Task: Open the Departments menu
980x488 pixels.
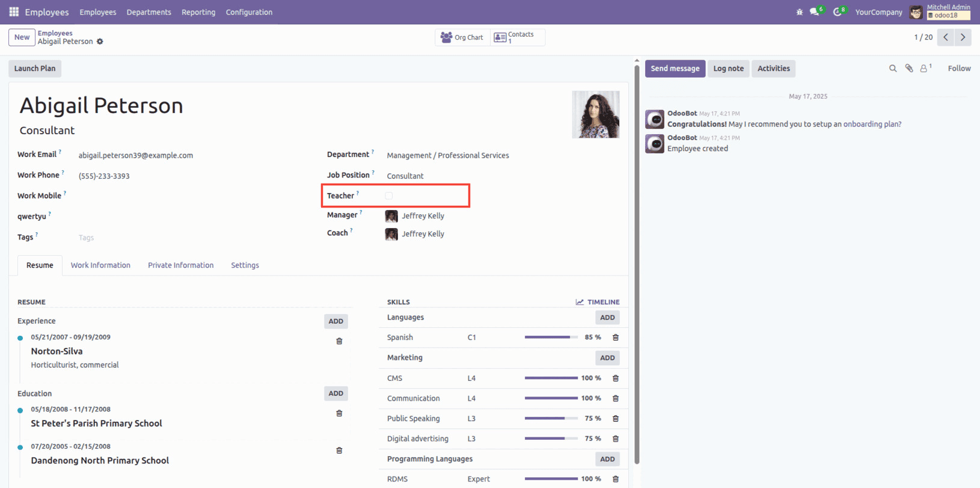Action: tap(149, 12)
